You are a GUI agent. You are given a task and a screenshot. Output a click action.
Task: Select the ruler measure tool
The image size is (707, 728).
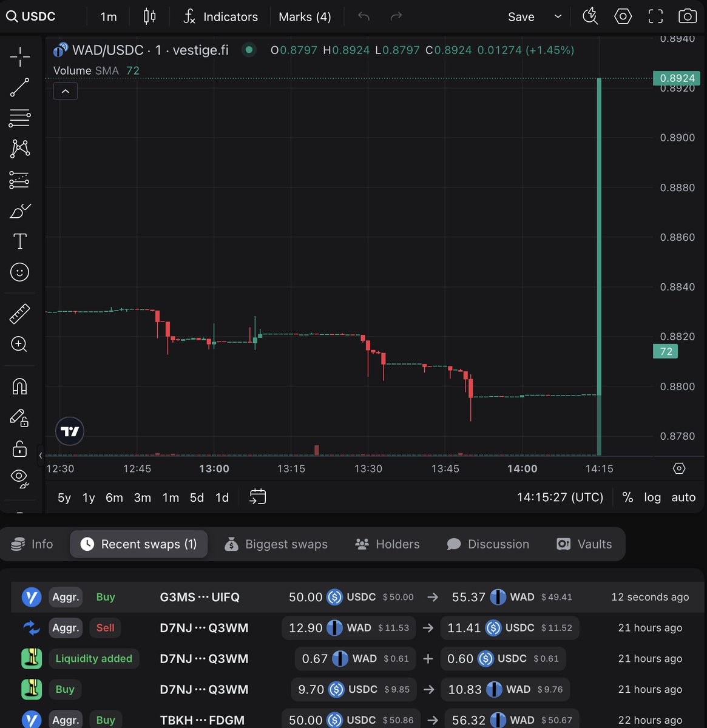(x=19, y=314)
